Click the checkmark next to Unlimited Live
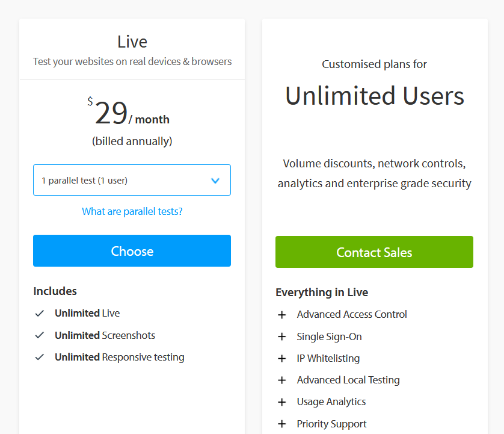Screen dimensions: 504x434 [x=40, y=314]
